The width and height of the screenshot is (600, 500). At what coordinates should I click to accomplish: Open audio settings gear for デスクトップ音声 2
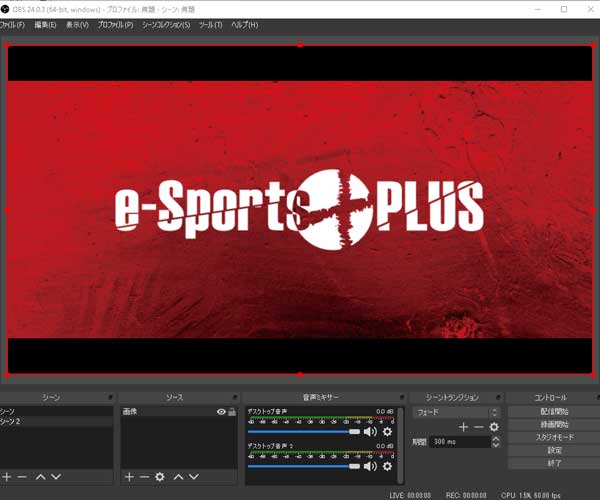point(387,466)
